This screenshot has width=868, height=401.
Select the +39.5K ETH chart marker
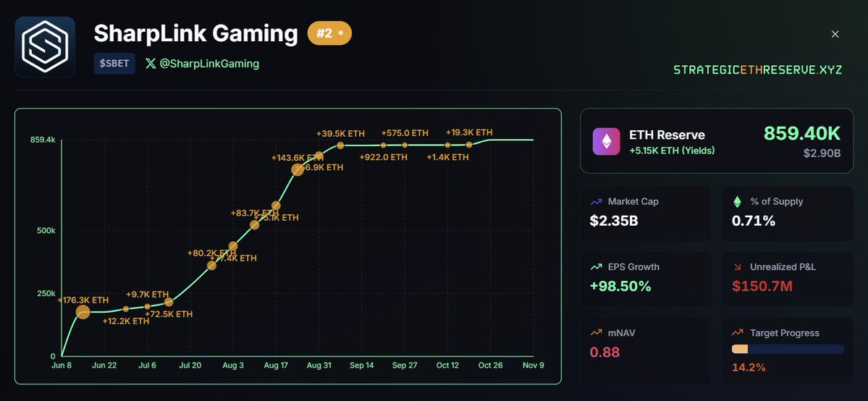pyautogui.click(x=340, y=145)
